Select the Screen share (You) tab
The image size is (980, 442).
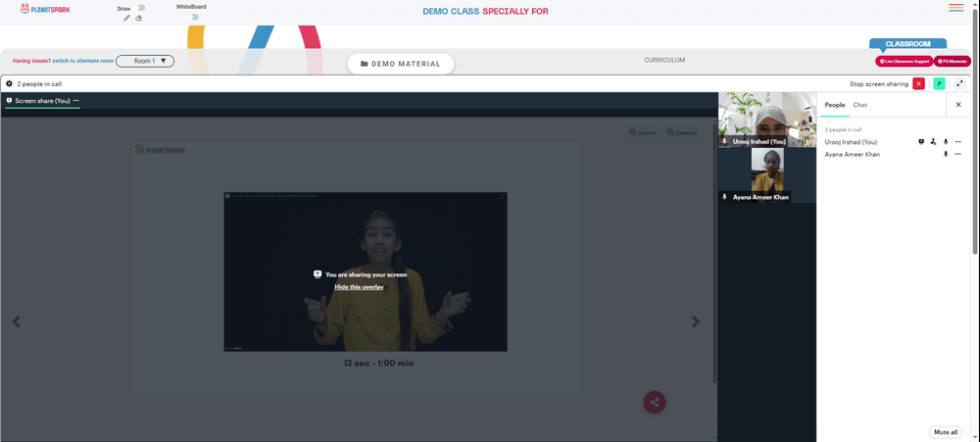[42, 100]
